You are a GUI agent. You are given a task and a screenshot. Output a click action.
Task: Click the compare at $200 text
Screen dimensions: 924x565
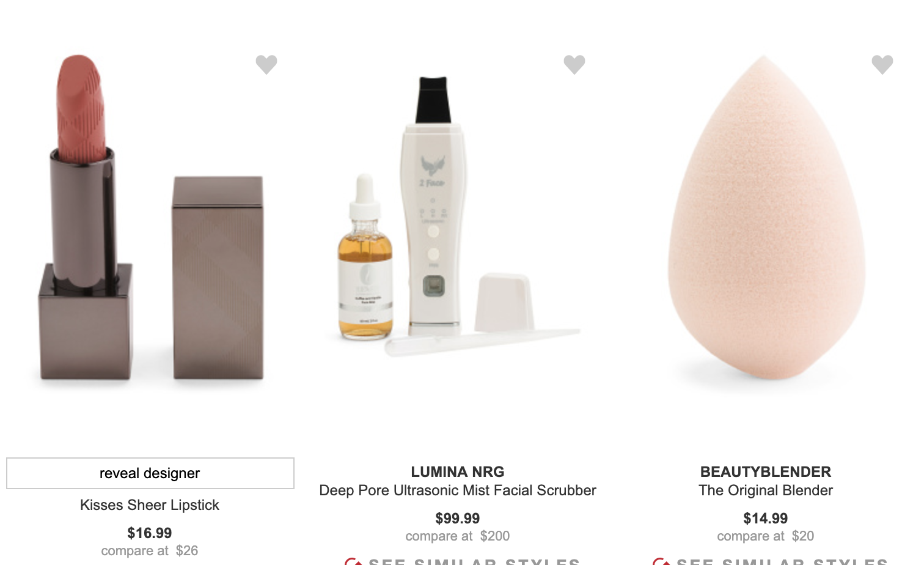pyautogui.click(x=458, y=536)
